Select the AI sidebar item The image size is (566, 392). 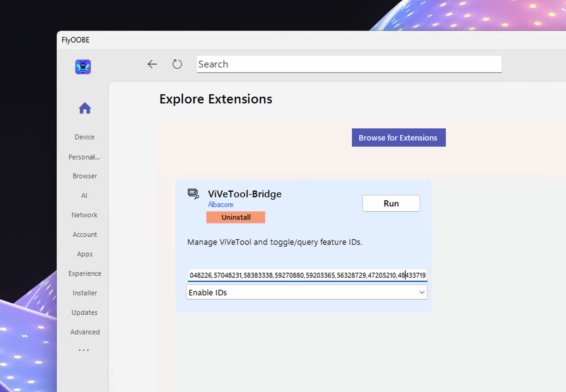(84, 195)
